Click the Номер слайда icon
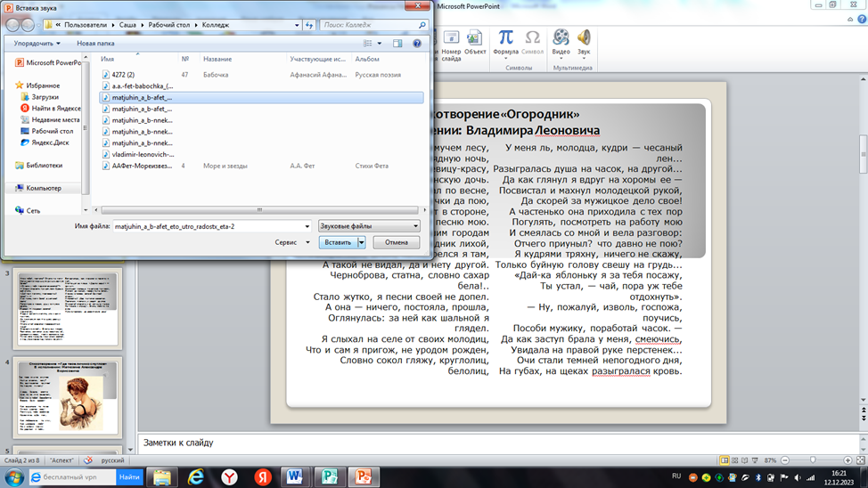Screen dimensions: 868x488 pyautogui.click(x=451, y=41)
